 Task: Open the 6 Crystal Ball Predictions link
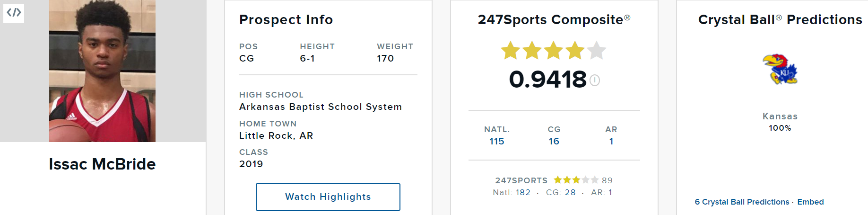(742, 202)
